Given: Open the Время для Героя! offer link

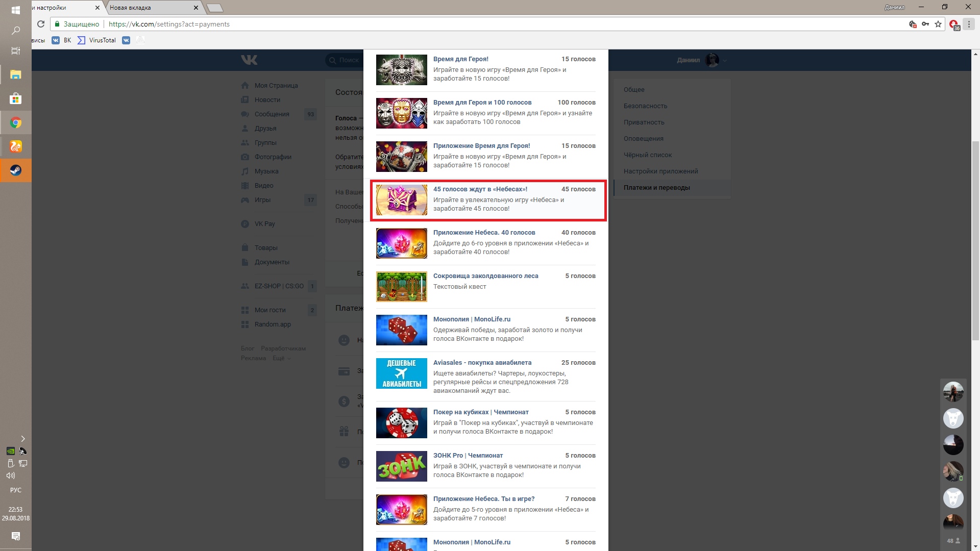Looking at the screenshot, I should pyautogui.click(x=460, y=59).
